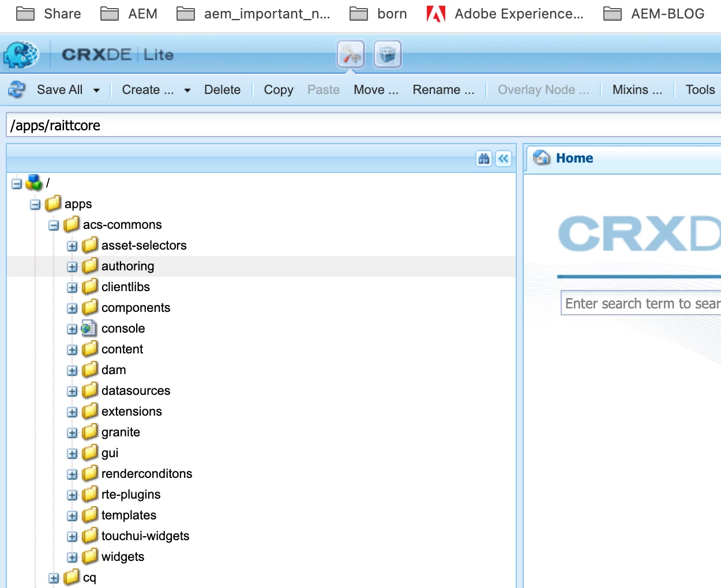Open the Tools menu in toolbar
721x588 pixels.
click(x=700, y=89)
